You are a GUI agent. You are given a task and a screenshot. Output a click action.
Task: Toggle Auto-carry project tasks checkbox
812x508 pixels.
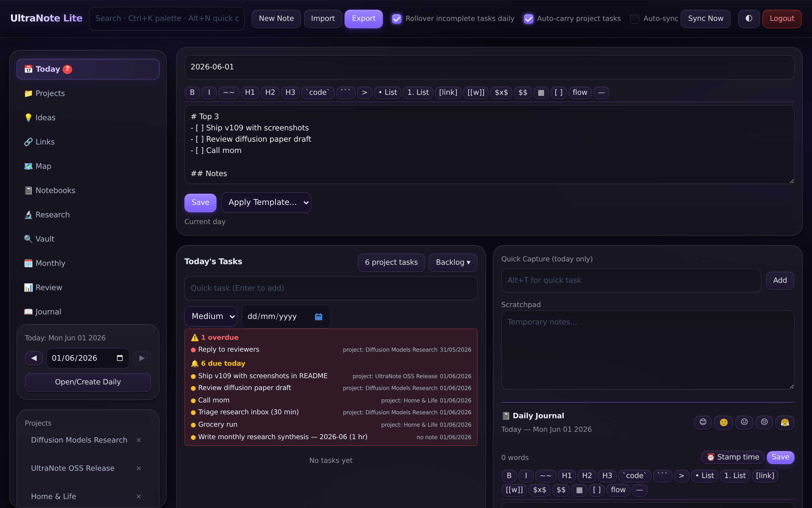pyautogui.click(x=528, y=19)
